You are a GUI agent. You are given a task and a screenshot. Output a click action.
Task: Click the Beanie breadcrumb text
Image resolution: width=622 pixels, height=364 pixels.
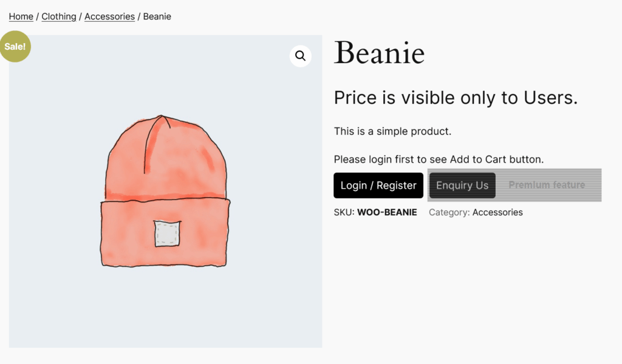(157, 16)
